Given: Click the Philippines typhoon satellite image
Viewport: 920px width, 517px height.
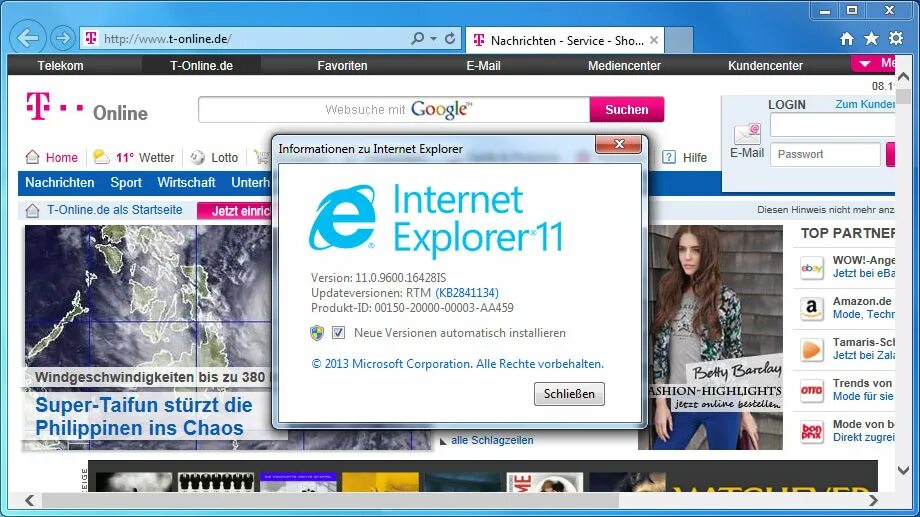Looking at the screenshot, I should (147, 296).
